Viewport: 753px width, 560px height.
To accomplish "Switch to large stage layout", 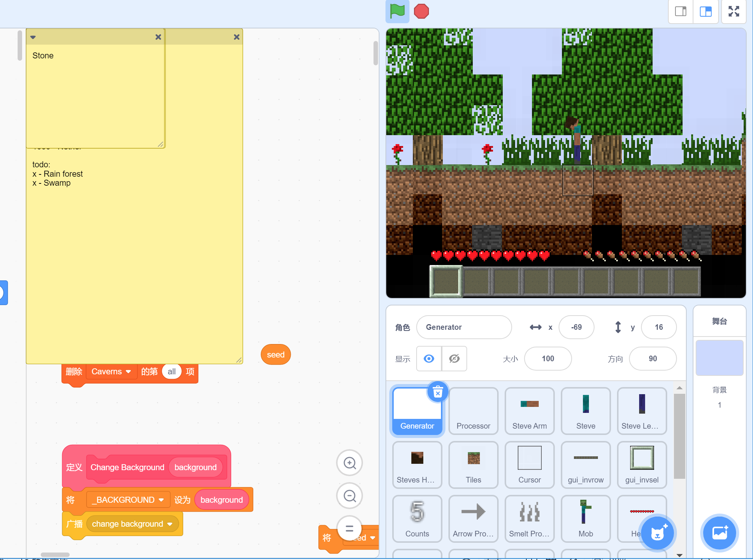I will pos(706,12).
